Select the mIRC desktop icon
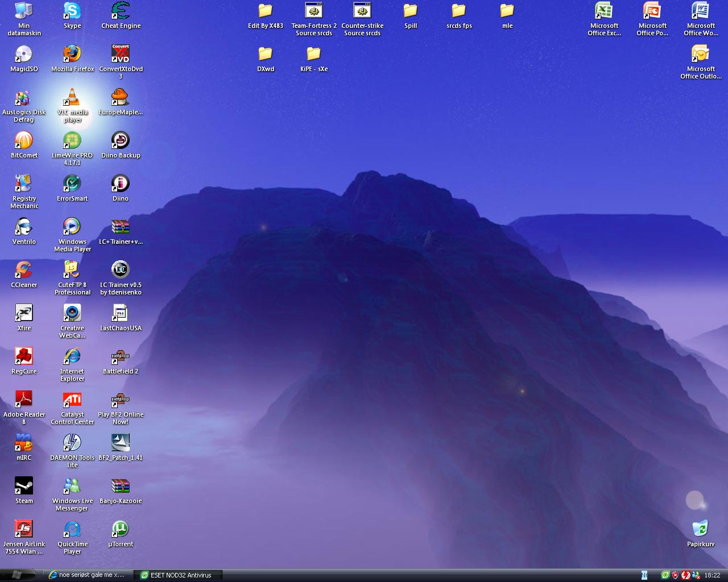The image size is (728, 582). (x=24, y=447)
